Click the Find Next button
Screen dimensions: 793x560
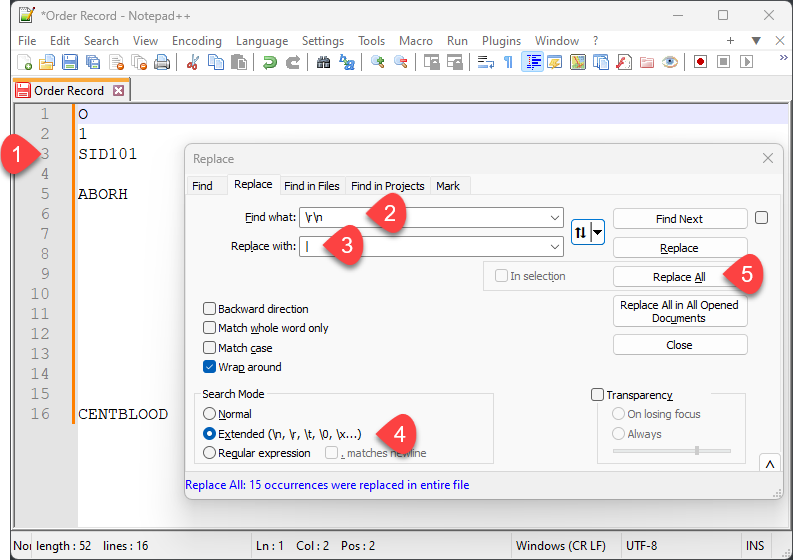click(680, 219)
